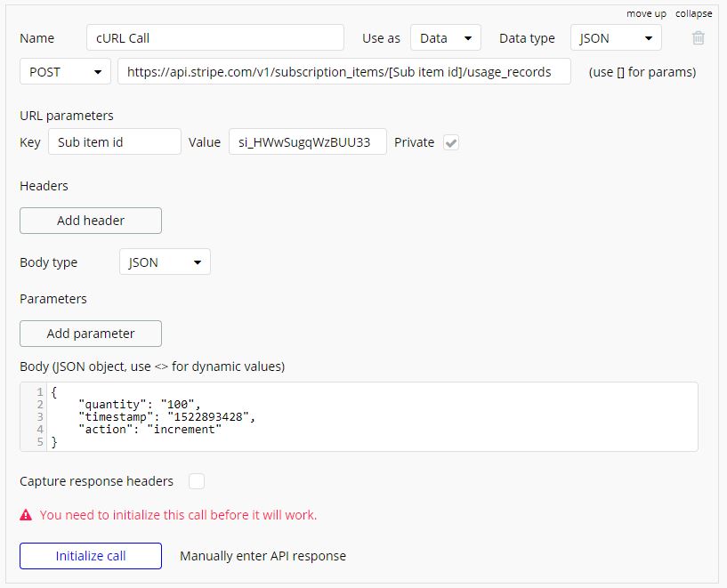The width and height of the screenshot is (727, 588).
Task: Open the Body type JSON dropdown
Action: pyautogui.click(x=165, y=262)
